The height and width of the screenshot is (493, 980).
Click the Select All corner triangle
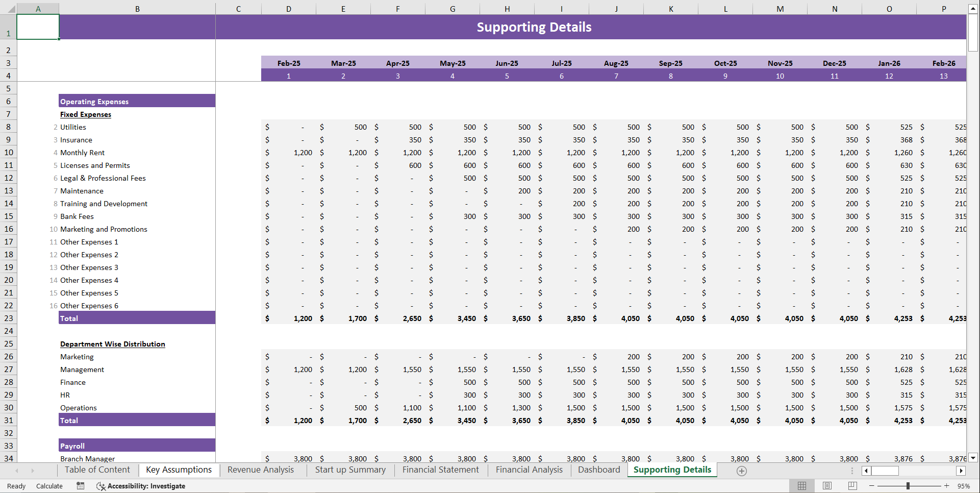[x=11, y=8]
